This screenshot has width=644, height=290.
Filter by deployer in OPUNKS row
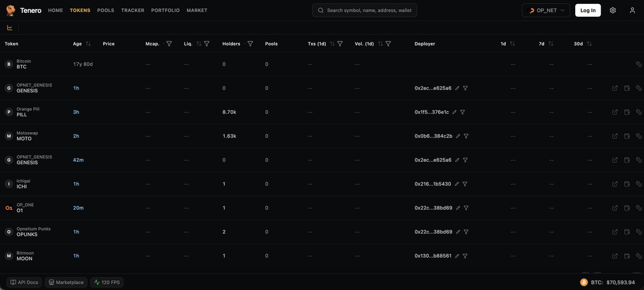466,232
